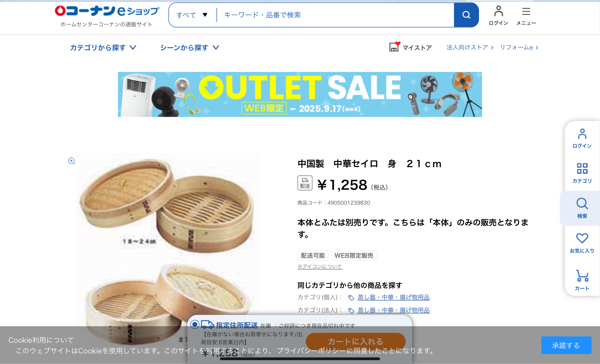Open the hamburger menu icon

pos(526,11)
